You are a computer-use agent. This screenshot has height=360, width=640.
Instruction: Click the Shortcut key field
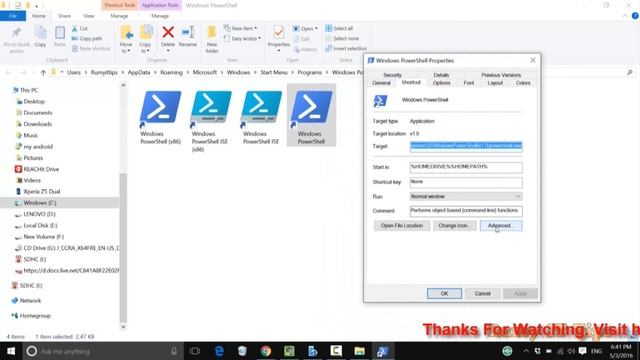point(466,182)
